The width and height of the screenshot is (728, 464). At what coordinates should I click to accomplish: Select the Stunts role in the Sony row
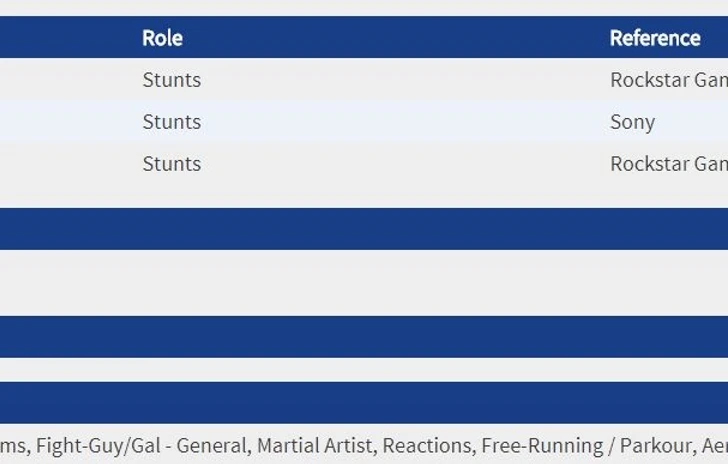171,122
